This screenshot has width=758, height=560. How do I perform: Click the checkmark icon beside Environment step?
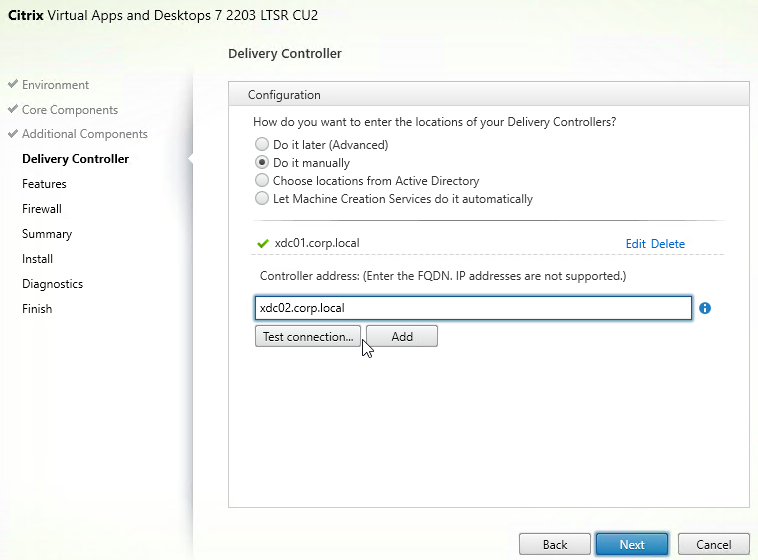coord(13,84)
